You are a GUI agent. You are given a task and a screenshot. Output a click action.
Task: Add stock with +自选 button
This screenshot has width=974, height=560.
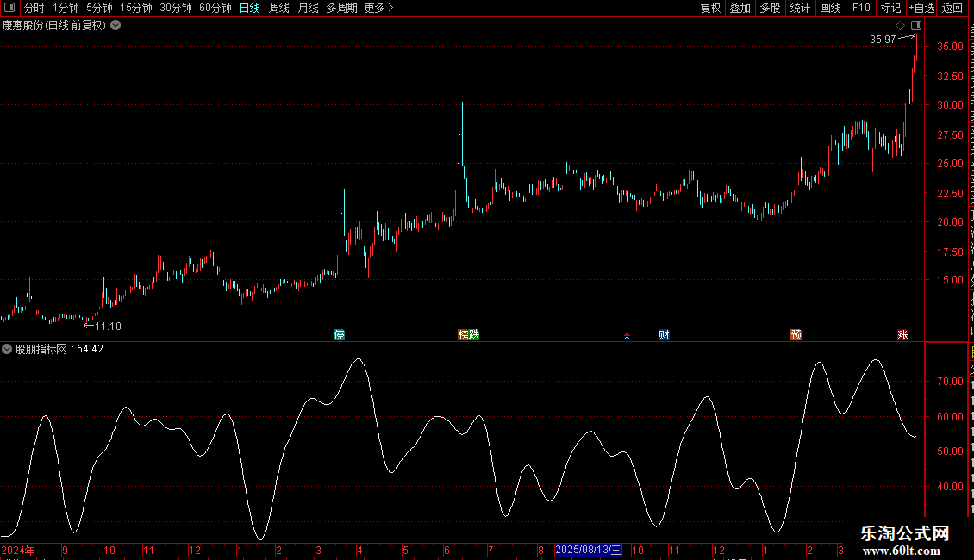[921, 8]
